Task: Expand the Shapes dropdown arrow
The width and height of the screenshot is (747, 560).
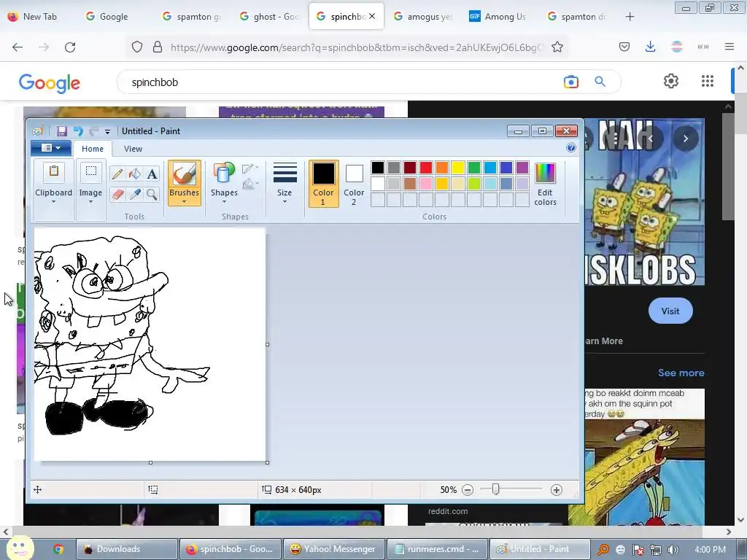Action: 224,202
